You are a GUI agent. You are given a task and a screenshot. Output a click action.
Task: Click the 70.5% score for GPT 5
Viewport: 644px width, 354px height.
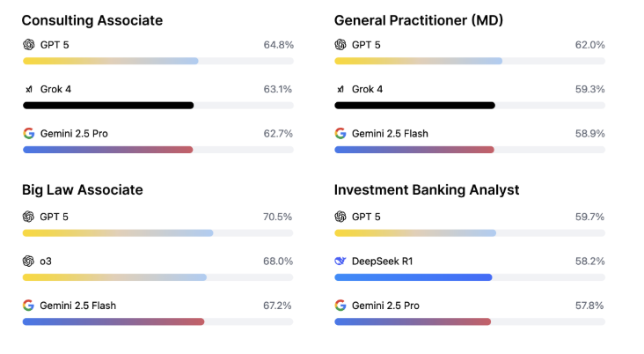[x=278, y=216]
